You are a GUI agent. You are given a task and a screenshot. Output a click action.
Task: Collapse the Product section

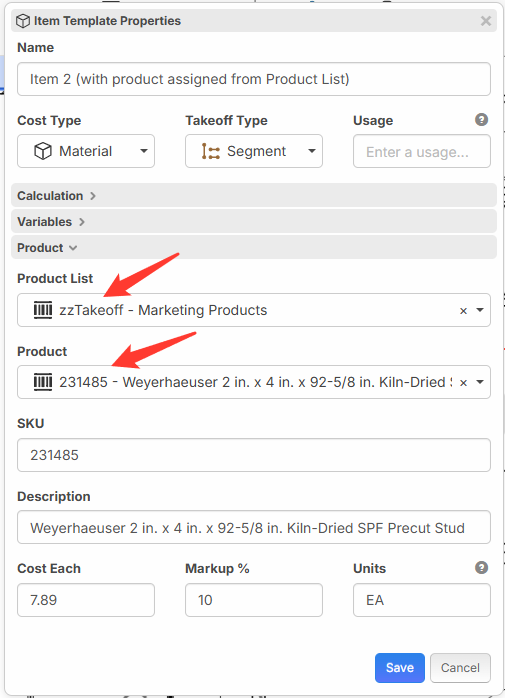pyautogui.click(x=254, y=248)
